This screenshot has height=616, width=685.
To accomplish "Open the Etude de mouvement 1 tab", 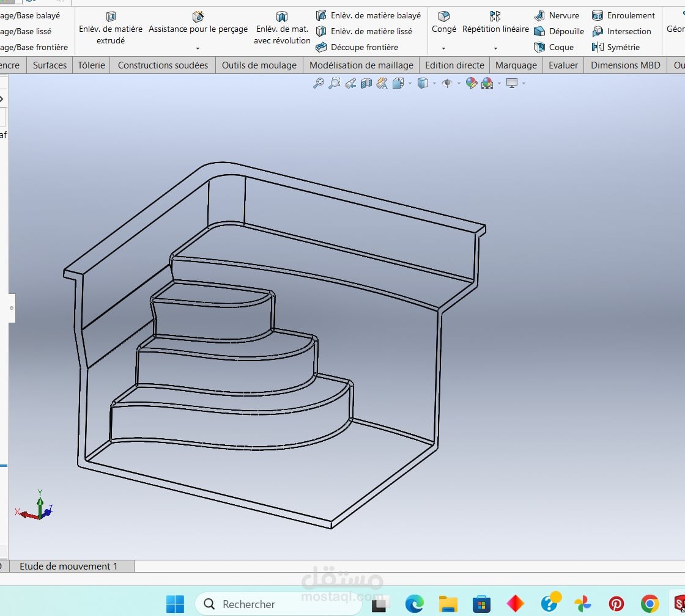I will 68,566.
